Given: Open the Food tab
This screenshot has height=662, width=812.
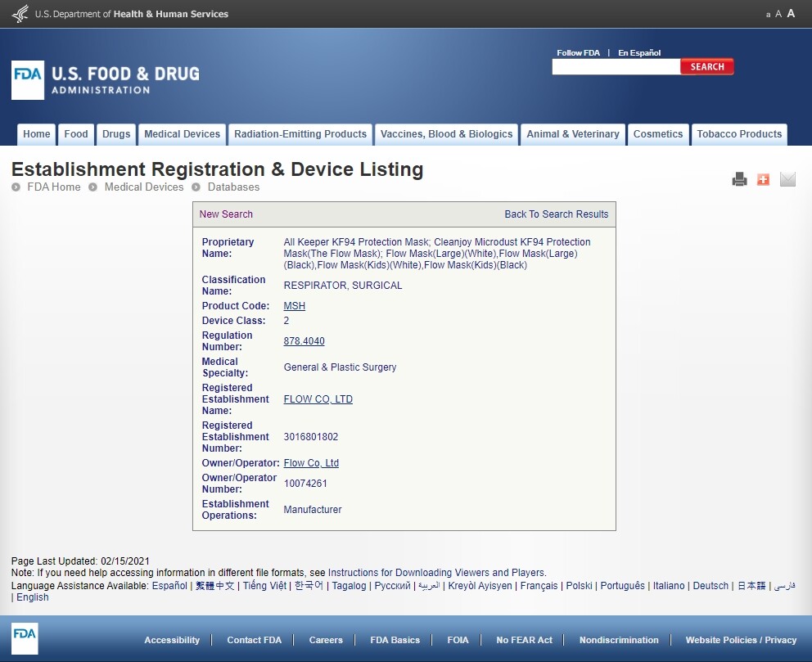Looking at the screenshot, I should tap(76, 134).
